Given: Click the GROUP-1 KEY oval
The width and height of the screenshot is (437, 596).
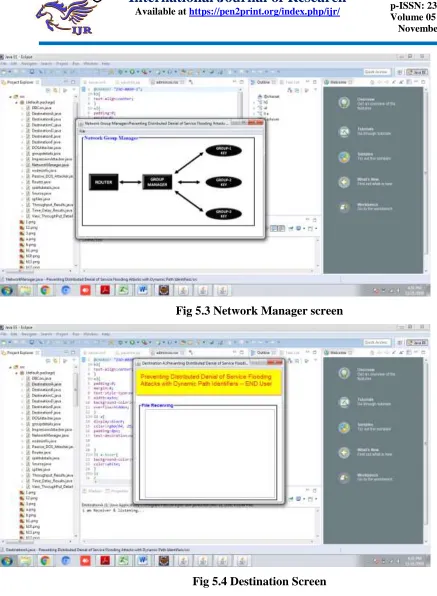Looking at the screenshot, I should pos(223,151).
